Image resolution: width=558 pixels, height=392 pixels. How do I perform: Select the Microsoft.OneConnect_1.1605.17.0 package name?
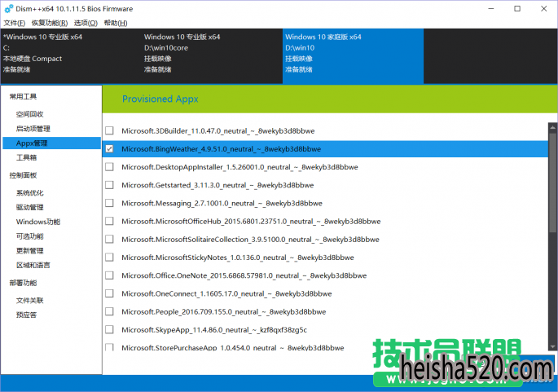click(x=226, y=294)
